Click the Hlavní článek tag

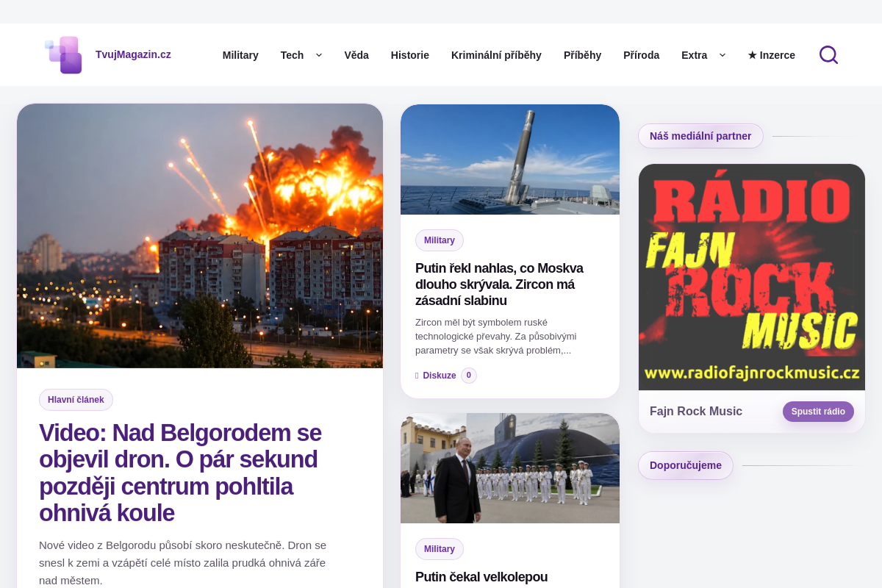click(76, 400)
